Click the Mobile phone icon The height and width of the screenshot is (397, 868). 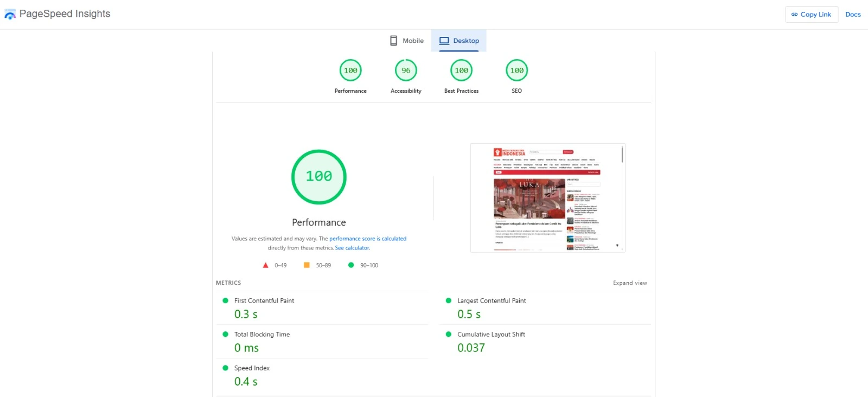pos(394,41)
